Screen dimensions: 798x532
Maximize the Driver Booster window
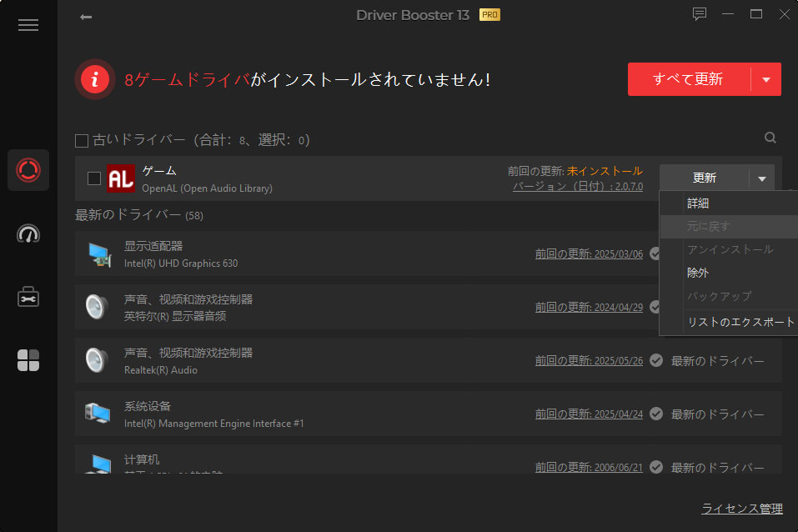click(756, 14)
